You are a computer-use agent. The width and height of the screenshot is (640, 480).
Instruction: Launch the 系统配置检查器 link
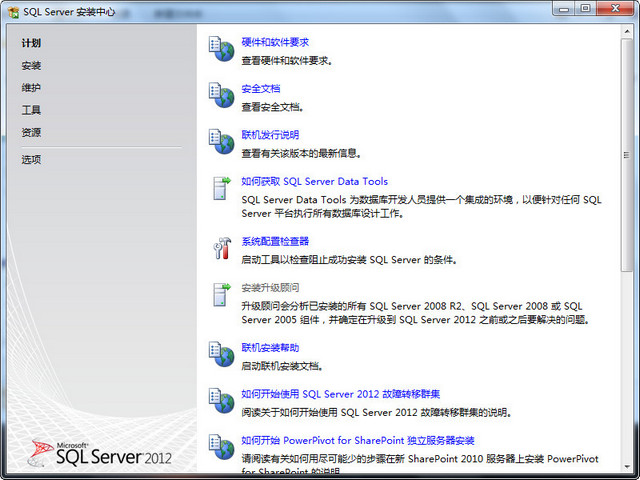(x=275, y=241)
